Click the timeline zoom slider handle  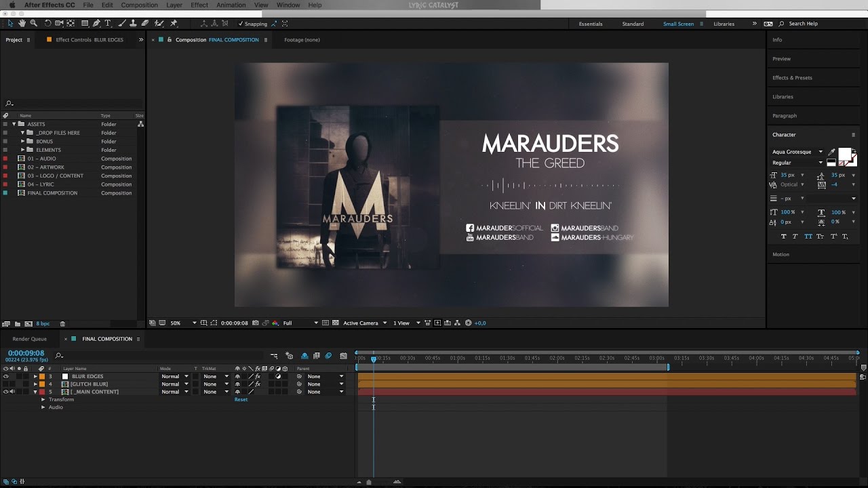point(369,482)
